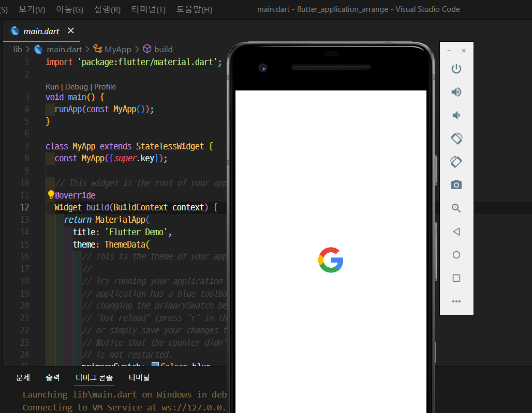The height and width of the screenshot is (413, 532).
Task: Click the @override annotation
Action: coord(75,195)
